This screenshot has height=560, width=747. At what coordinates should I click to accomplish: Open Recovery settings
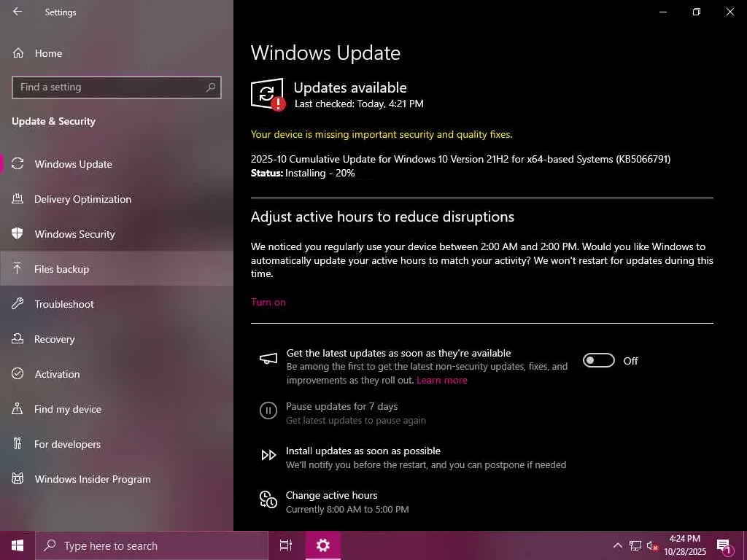point(54,339)
